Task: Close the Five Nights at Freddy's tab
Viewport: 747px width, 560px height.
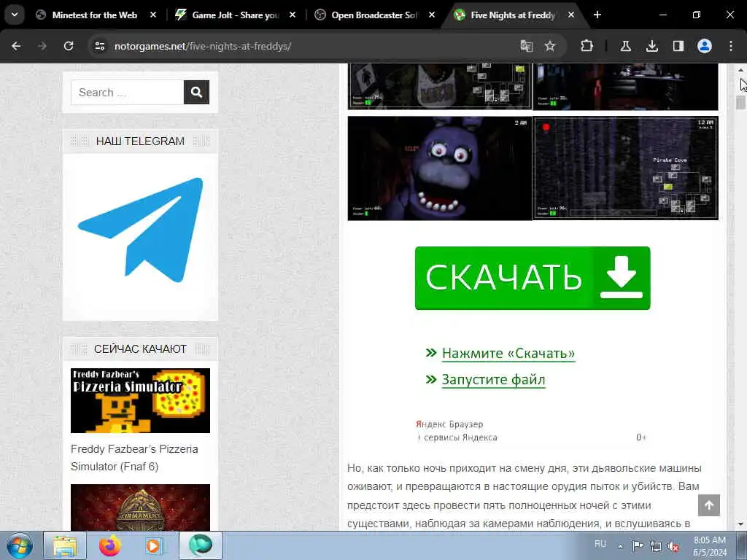Action: pos(570,15)
